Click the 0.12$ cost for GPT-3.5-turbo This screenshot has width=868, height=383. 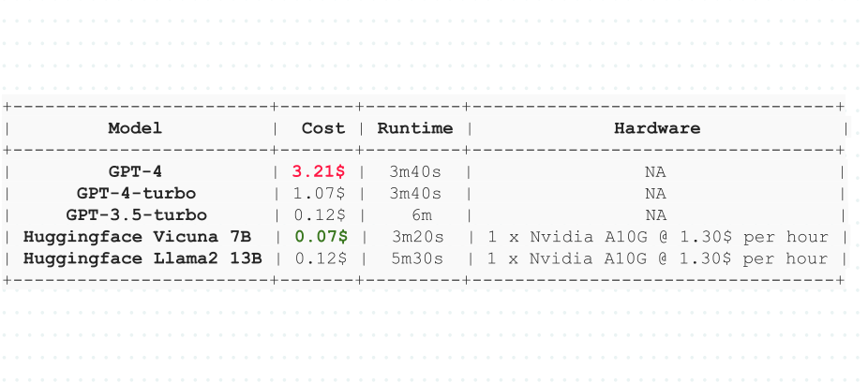[319, 214]
